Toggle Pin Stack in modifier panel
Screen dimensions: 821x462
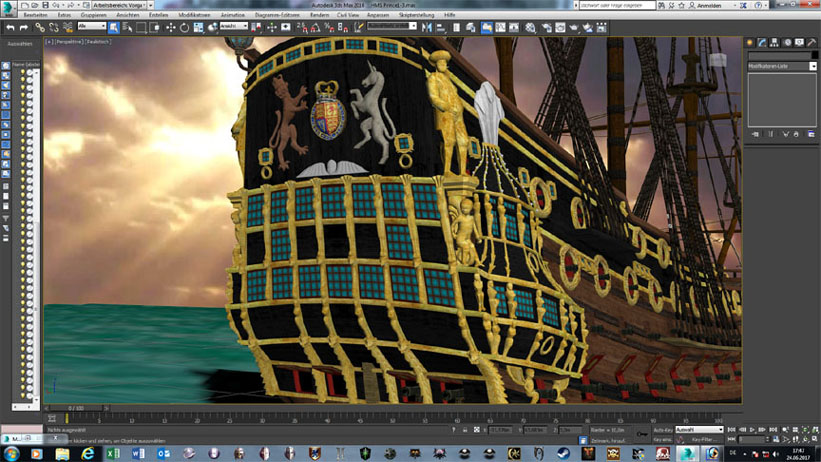point(755,134)
